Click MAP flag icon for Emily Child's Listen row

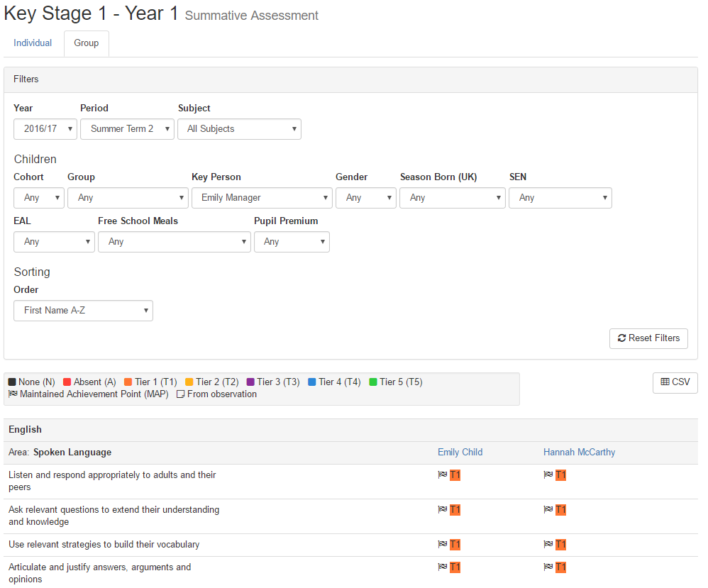click(443, 475)
